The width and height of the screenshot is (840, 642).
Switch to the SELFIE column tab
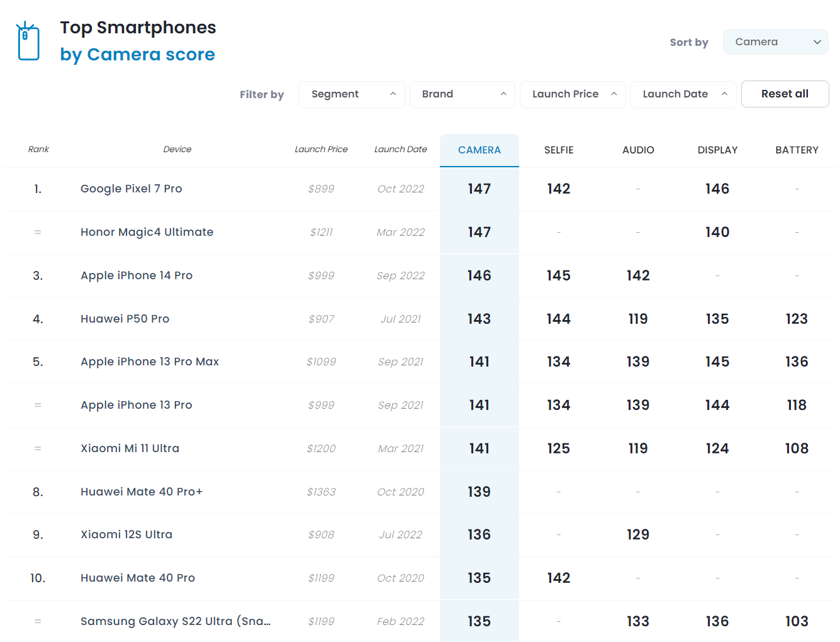point(559,150)
